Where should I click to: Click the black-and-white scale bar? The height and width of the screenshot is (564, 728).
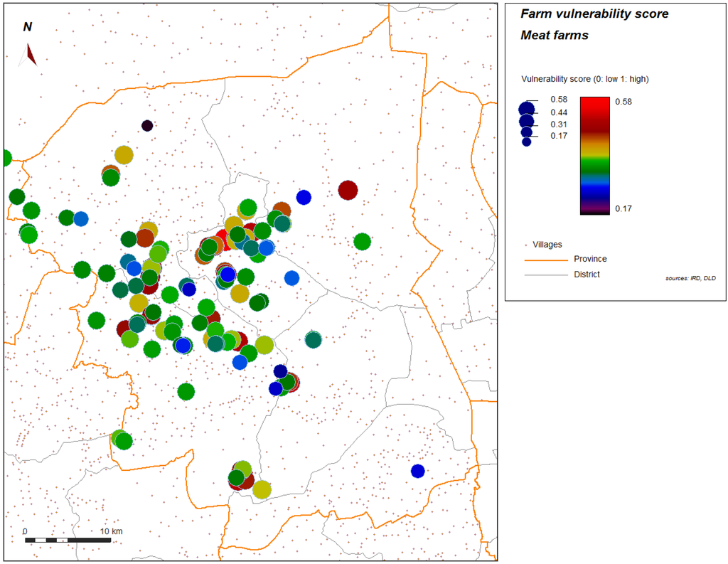pos(68,541)
